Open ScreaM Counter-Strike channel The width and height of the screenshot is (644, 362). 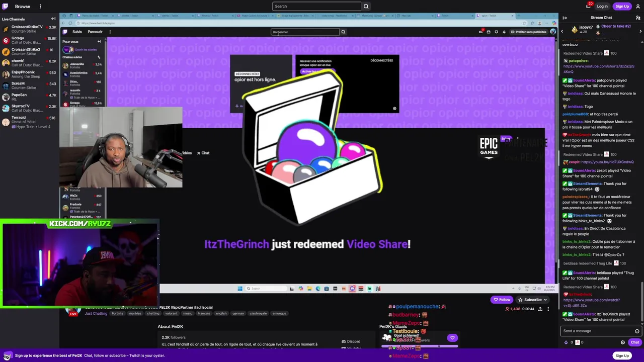pyautogui.click(x=30, y=85)
